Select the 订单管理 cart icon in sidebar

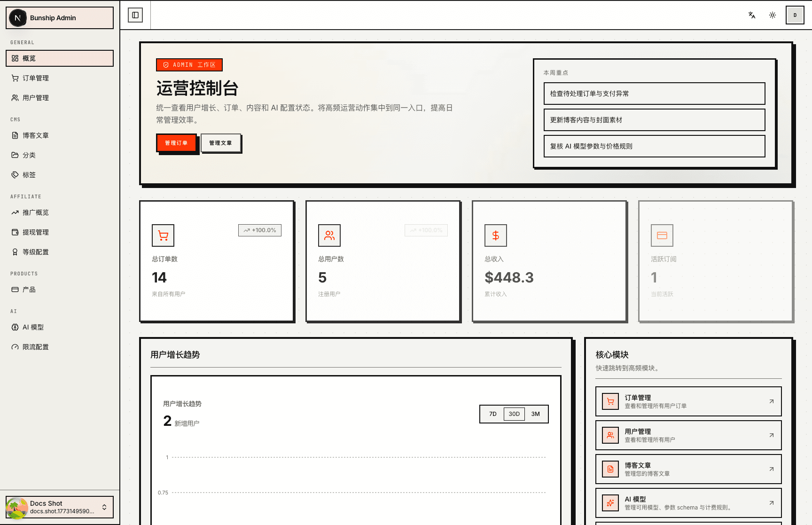coord(15,78)
